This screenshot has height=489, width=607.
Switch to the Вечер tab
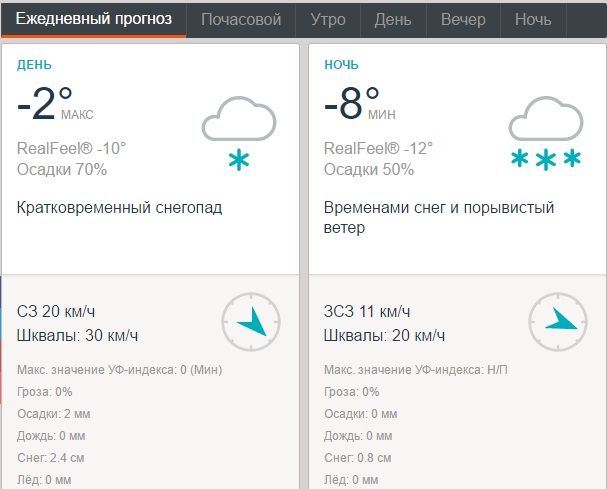tap(463, 19)
